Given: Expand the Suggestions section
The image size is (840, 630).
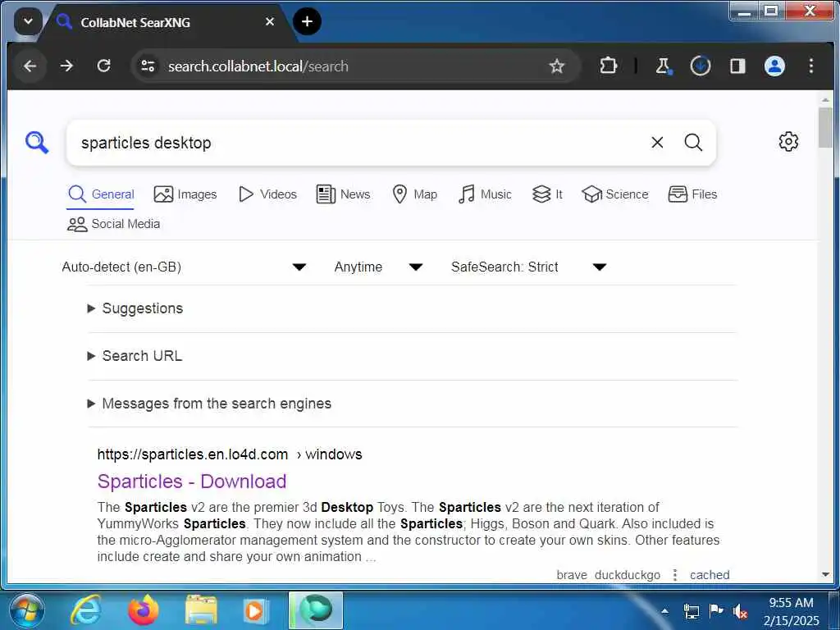Looking at the screenshot, I should click(135, 308).
